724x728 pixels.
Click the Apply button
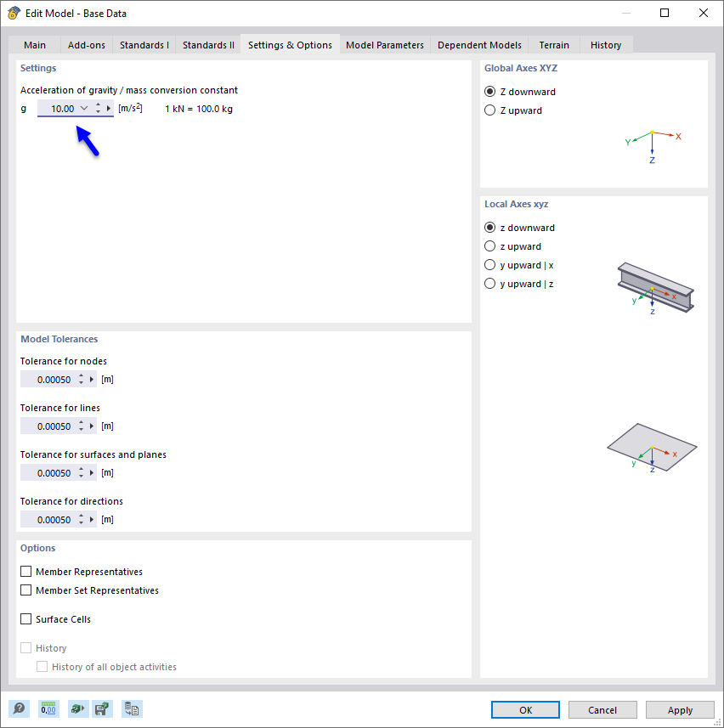point(680,710)
